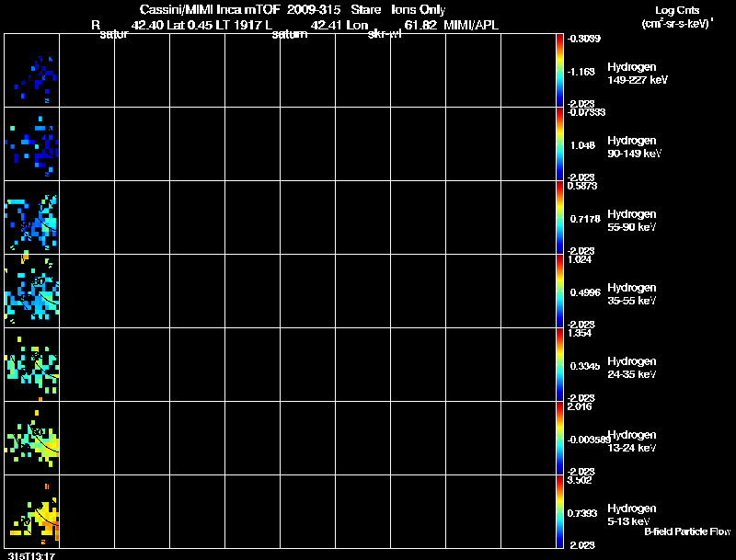Click the 315T13:17 timestamp
The height and width of the screenshot is (560, 736).
pyautogui.click(x=31, y=555)
